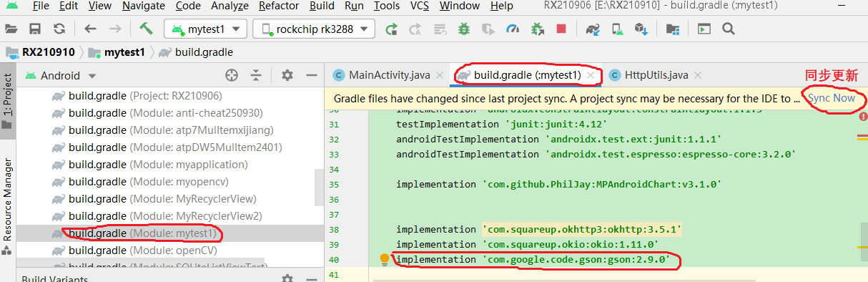868x282 pixels.
Task: Click the Run with Coverage icon
Action: click(x=488, y=29)
